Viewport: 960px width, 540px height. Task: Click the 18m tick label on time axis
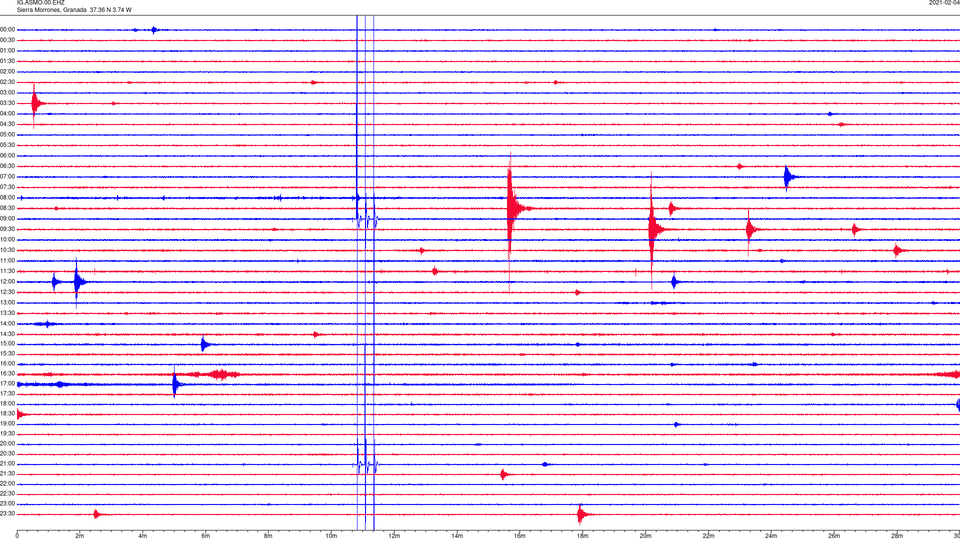(582, 536)
